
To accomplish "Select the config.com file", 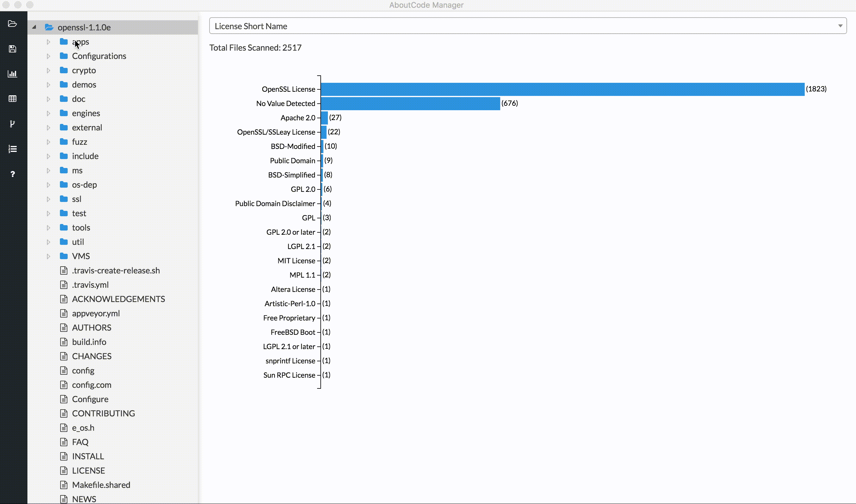I will click(x=92, y=385).
